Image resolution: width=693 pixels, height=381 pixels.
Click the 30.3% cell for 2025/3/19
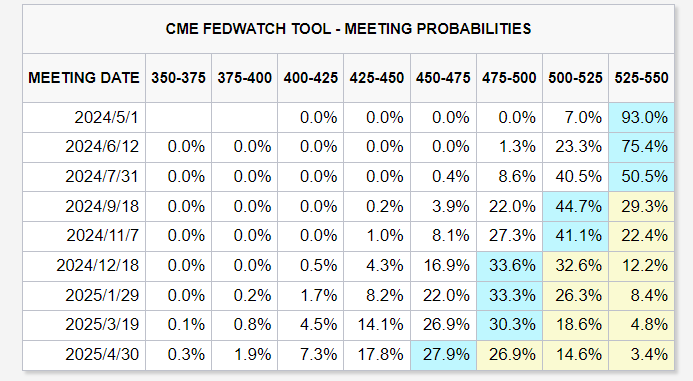pyautogui.click(x=509, y=325)
